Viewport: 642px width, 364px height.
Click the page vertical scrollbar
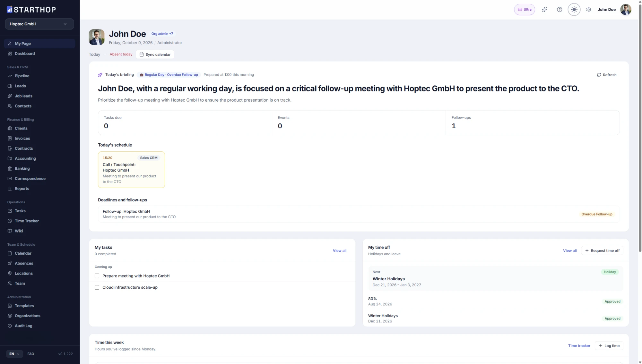(x=640, y=128)
